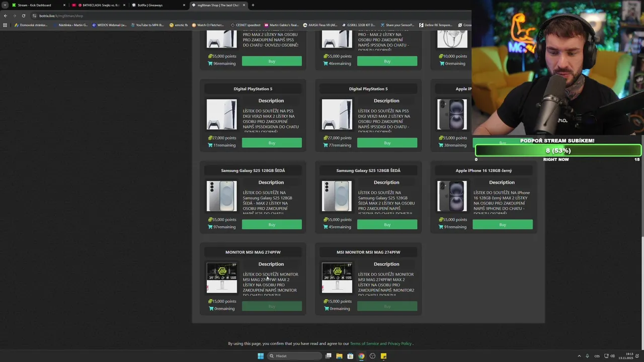Open the yellow Sticky Notes taskbar icon
The image size is (644, 362).
tap(383, 356)
